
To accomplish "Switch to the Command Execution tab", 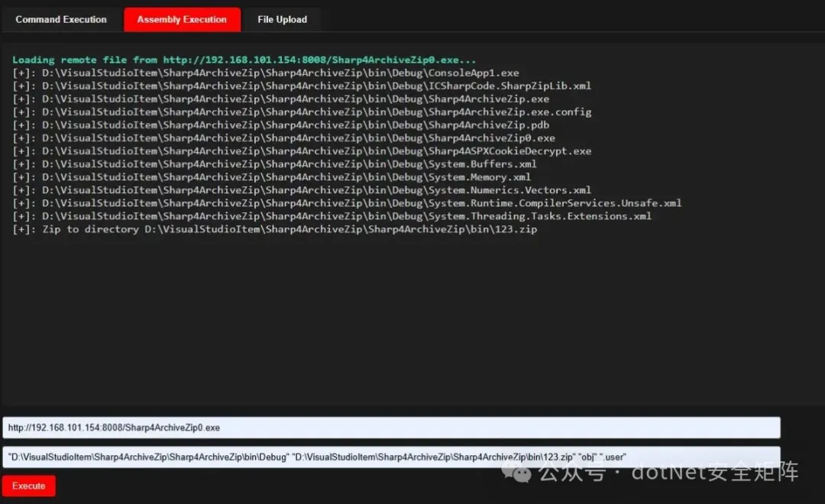I will point(61,19).
